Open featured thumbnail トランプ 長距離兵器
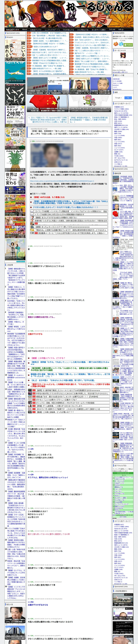The image size is (138, 644). click(79, 86)
